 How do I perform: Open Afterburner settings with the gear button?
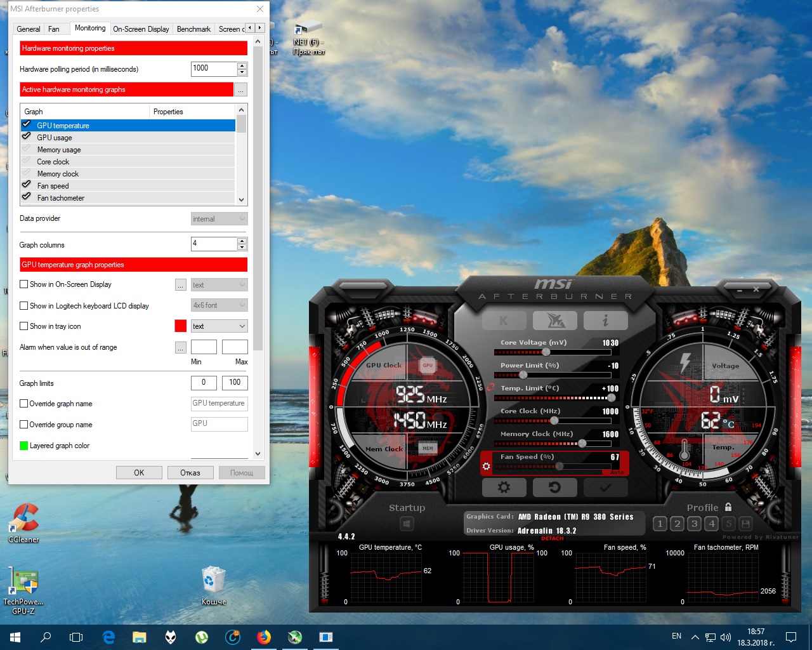tap(504, 487)
